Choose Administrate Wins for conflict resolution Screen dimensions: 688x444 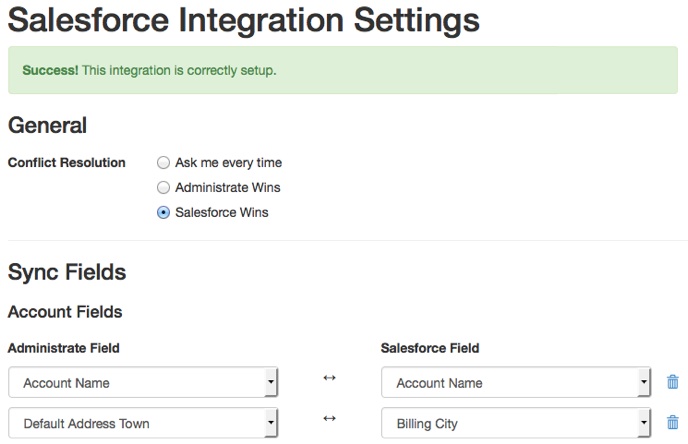163,188
